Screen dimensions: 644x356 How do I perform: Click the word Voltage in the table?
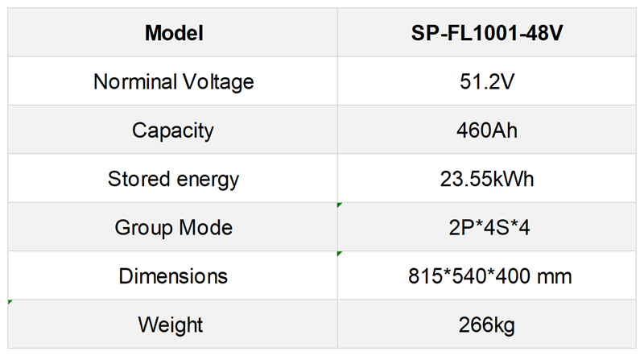coord(216,82)
